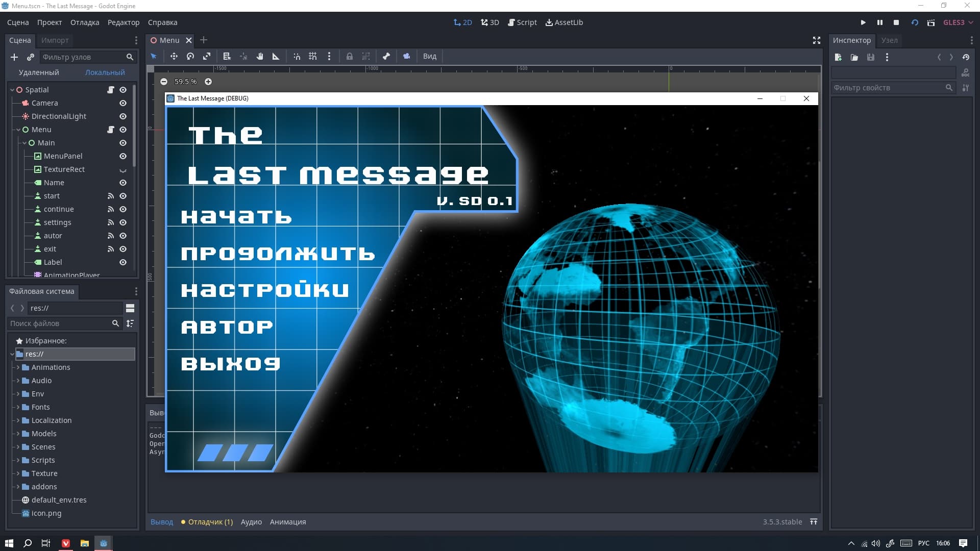Hide the MenuPanel node
The width and height of the screenshot is (980, 551).
click(123, 156)
